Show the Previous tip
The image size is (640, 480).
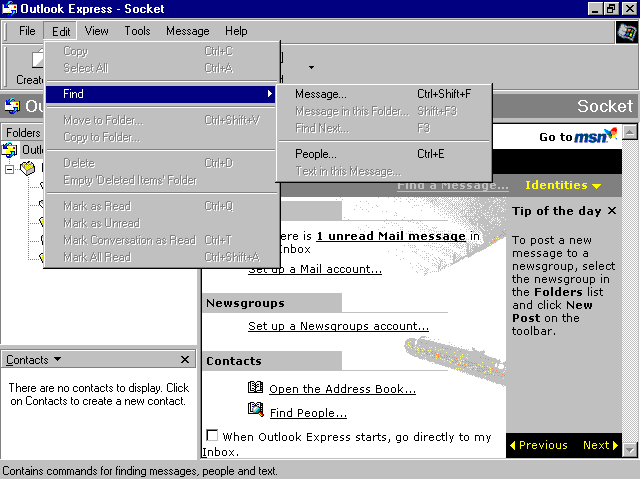[539, 445]
